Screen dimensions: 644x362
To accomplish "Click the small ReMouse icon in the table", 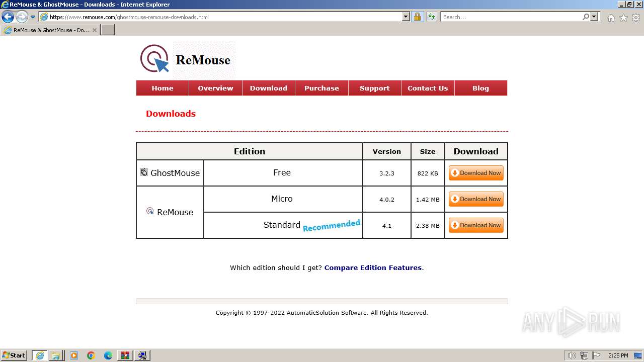I will 150,211.
